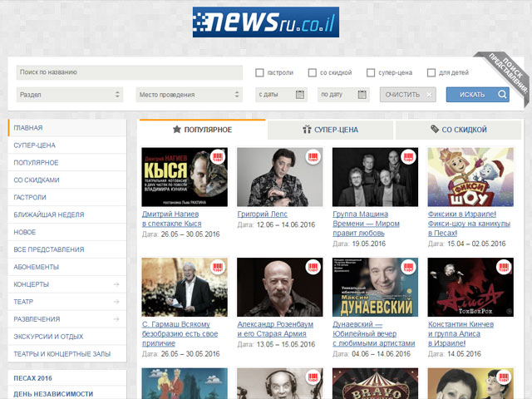Click ticket badge on Григорий Лепс photo
The image size is (532, 399).
click(313, 157)
